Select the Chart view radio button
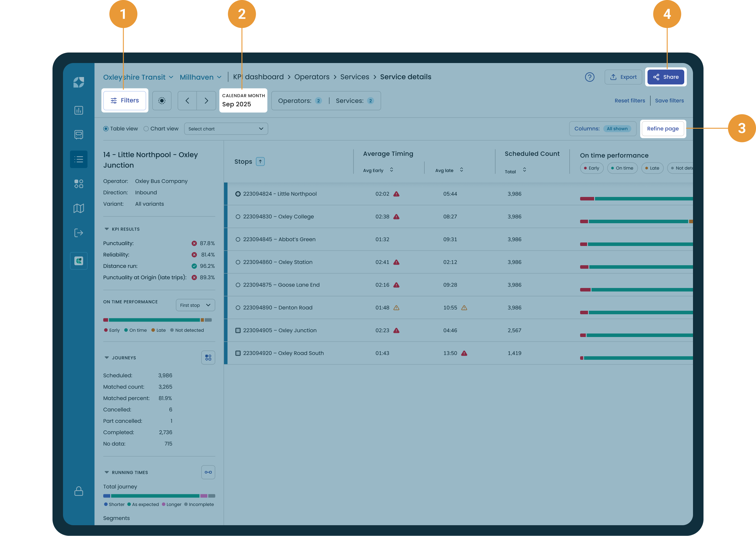 [146, 129]
